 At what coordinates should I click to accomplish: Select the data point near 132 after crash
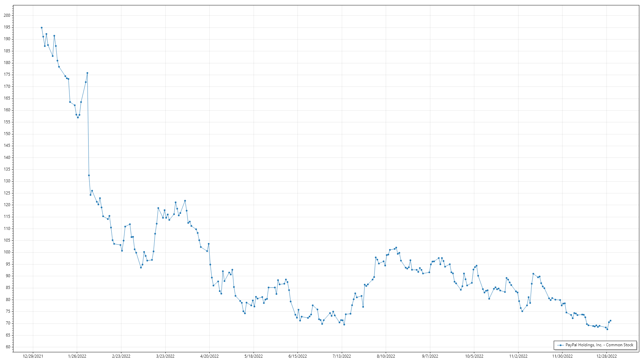tap(89, 175)
